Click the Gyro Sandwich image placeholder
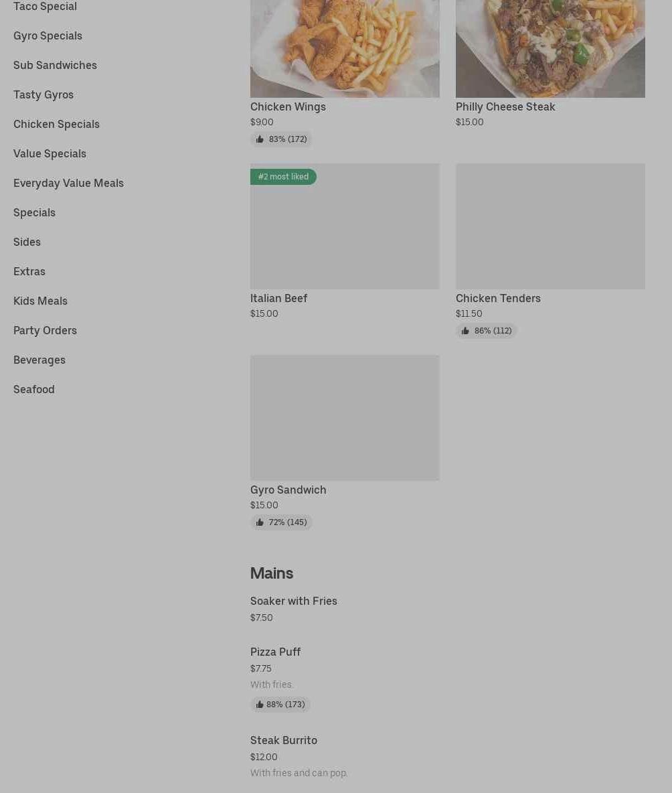 [x=345, y=417]
